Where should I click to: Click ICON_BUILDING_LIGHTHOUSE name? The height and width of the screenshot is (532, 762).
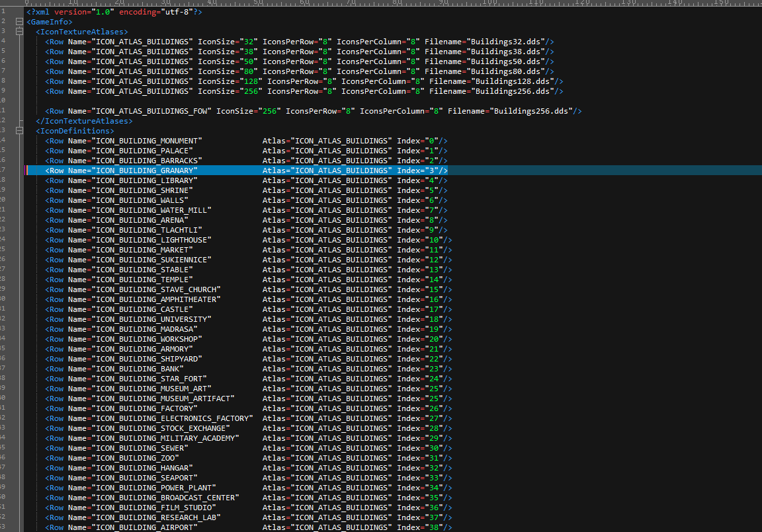[151, 240]
